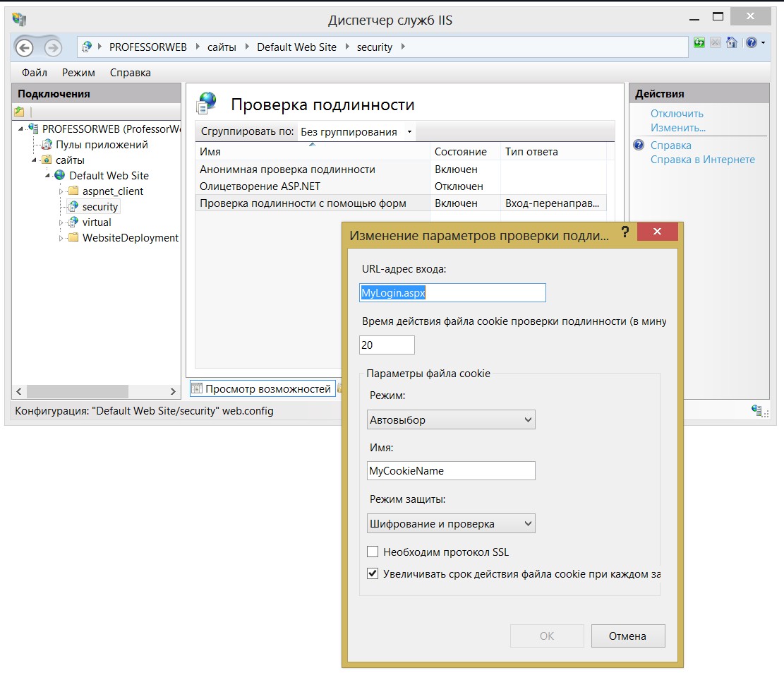
Task: Click the tree horizontal scrollbar thumb
Action: (78, 391)
